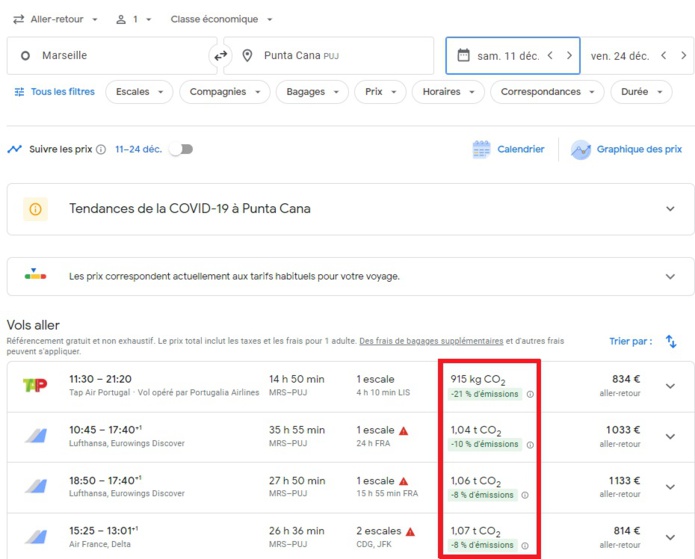Click airline logo of Air France, Delta flight
This screenshot has height=559, width=695.
click(35, 537)
